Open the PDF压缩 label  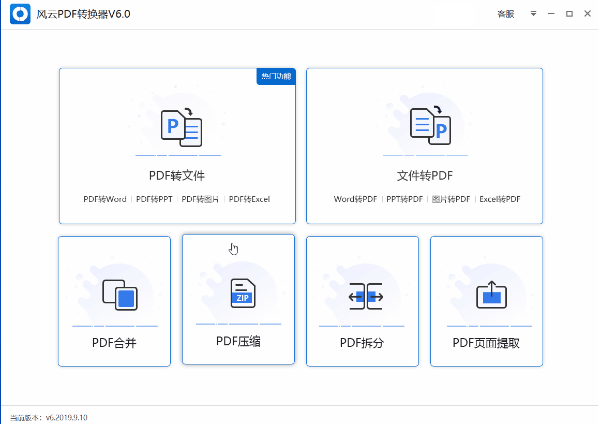click(x=238, y=341)
